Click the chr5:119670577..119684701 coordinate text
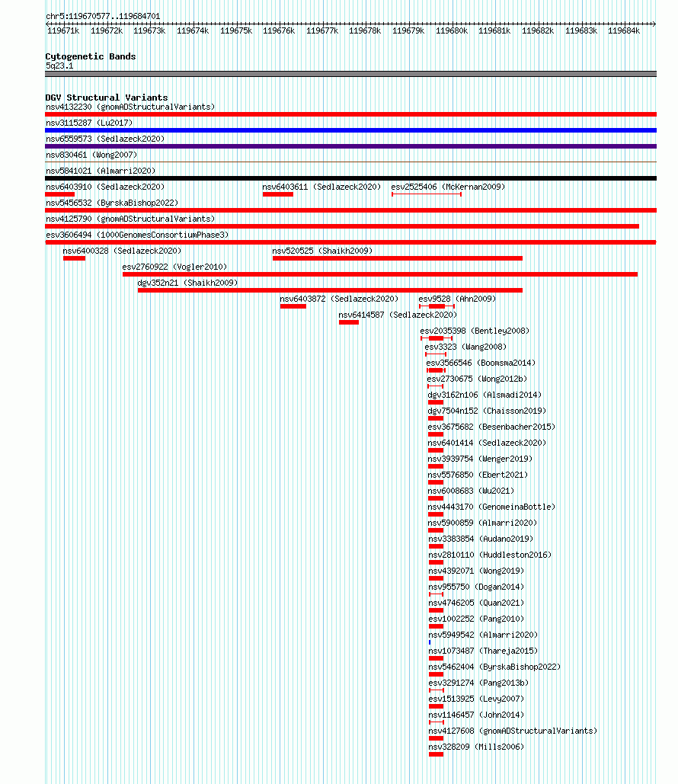 point(103,17)
